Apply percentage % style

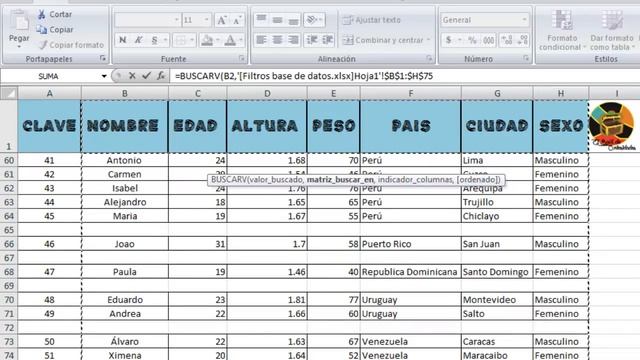tap(472, 40)
